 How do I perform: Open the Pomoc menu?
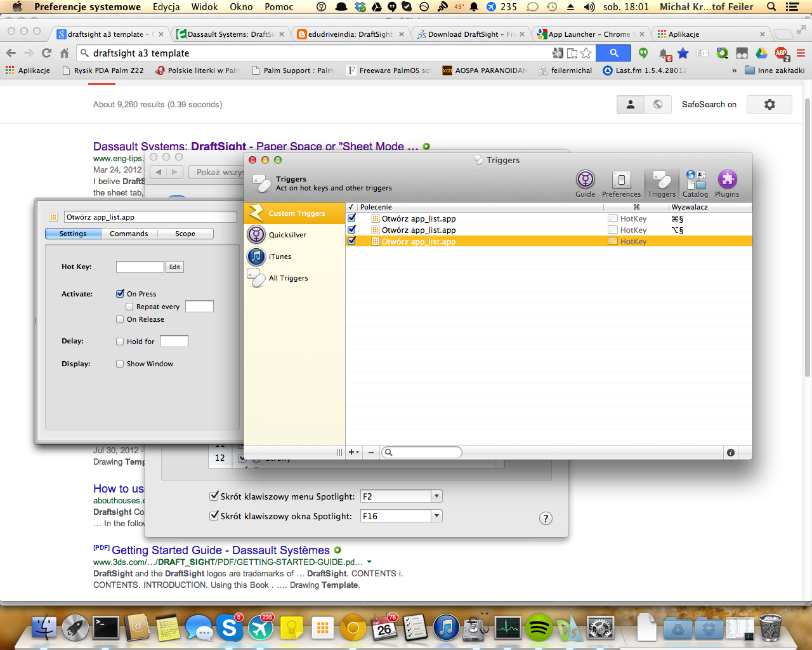(x=279, y=7)
